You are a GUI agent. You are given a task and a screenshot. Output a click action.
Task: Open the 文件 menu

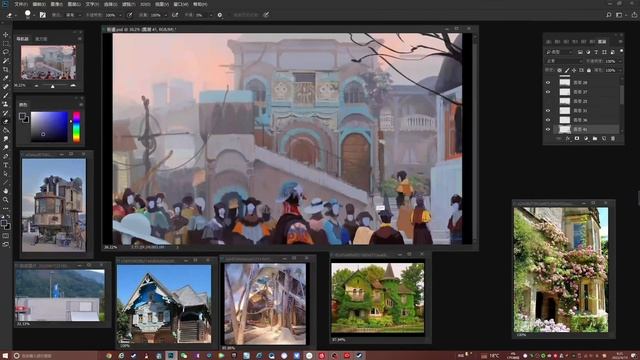click(21, 4)
